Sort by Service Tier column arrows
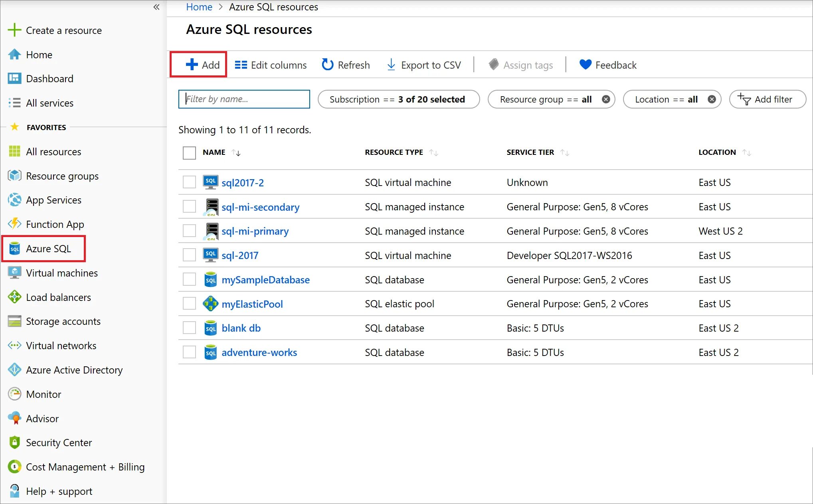The image size is (813, 504). (564, 152)
